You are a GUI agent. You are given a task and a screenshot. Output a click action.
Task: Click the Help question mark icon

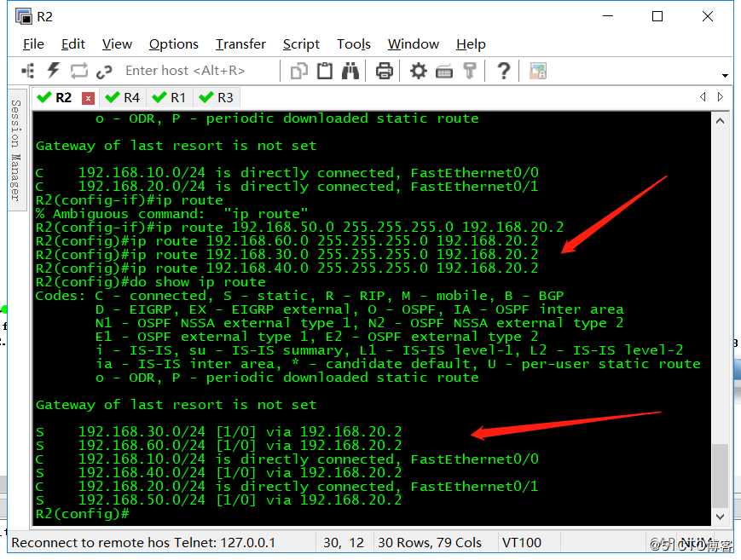coord(504,72)
